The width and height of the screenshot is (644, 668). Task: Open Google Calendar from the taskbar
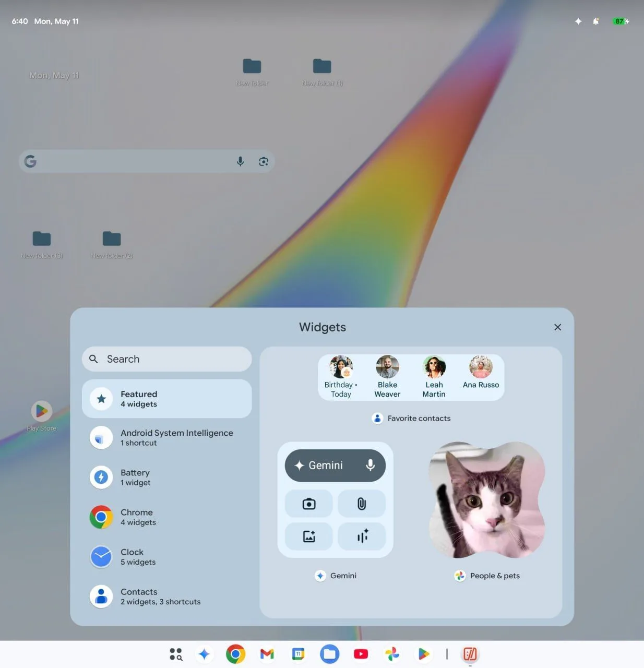tap(298, 654)
